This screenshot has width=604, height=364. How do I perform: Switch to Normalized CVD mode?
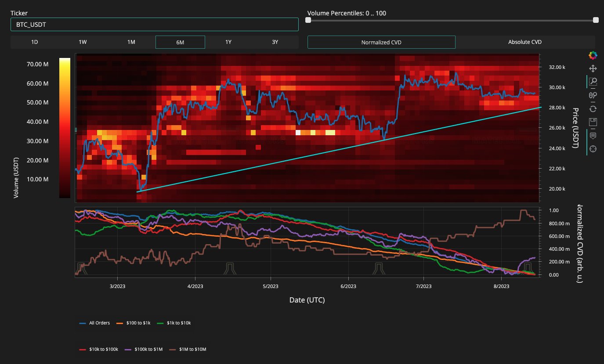pos(380,42)
